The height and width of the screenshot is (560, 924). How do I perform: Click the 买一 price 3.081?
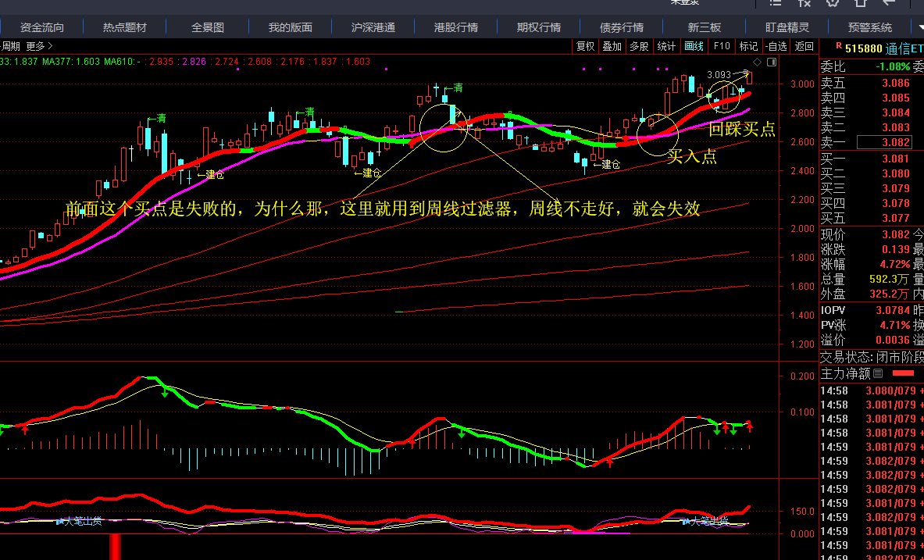[896, 159]
